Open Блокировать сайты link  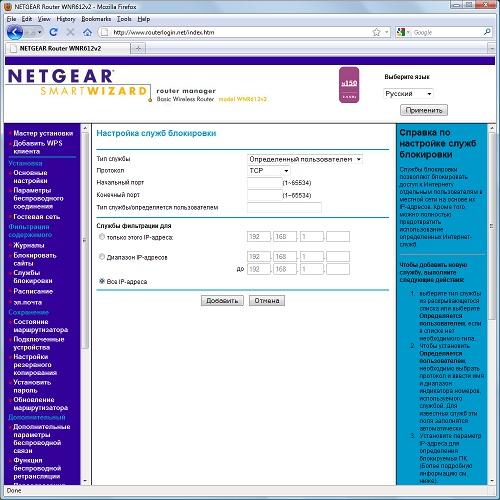(x=35, y=259)
